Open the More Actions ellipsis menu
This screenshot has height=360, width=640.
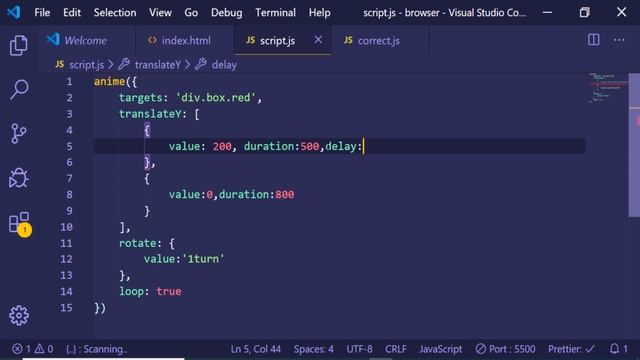[x=619, y=40]
